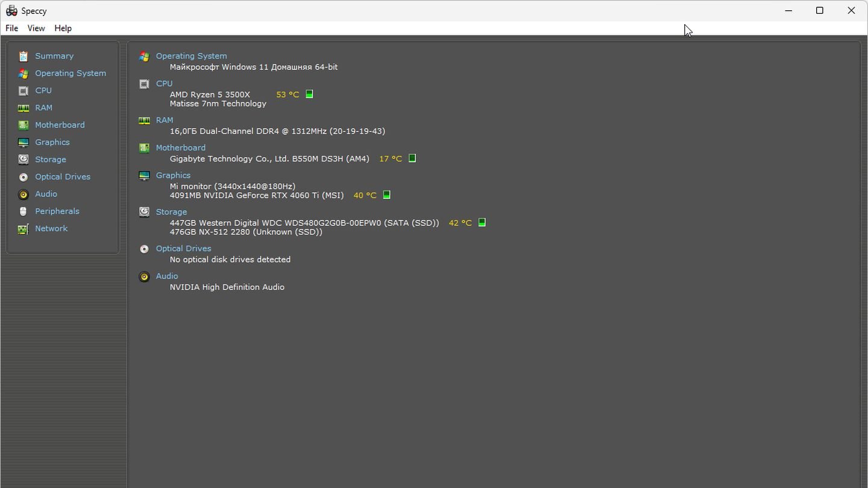Select Optical Drives label in the sidebar
868x488 pixels.
pos(63,177)
